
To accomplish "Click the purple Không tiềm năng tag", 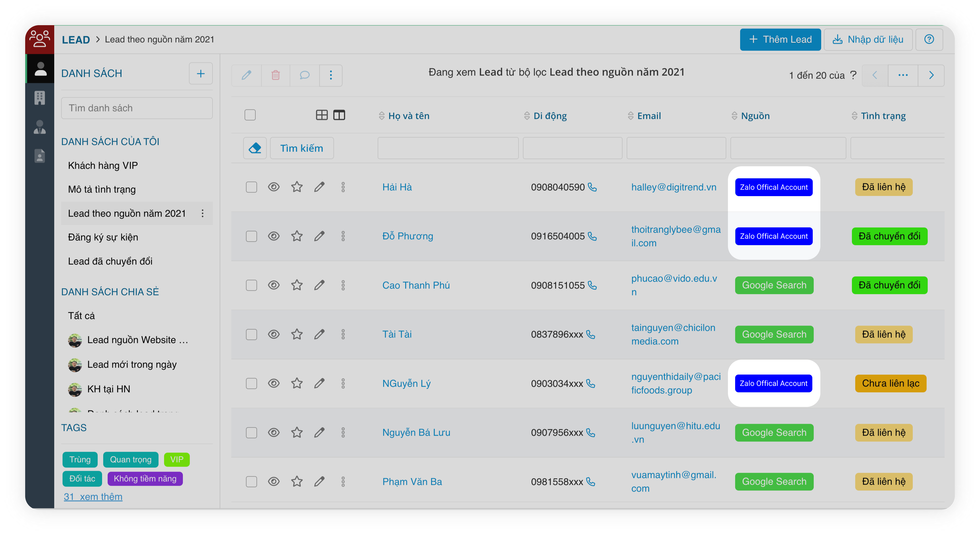I will tap(145, 478).
